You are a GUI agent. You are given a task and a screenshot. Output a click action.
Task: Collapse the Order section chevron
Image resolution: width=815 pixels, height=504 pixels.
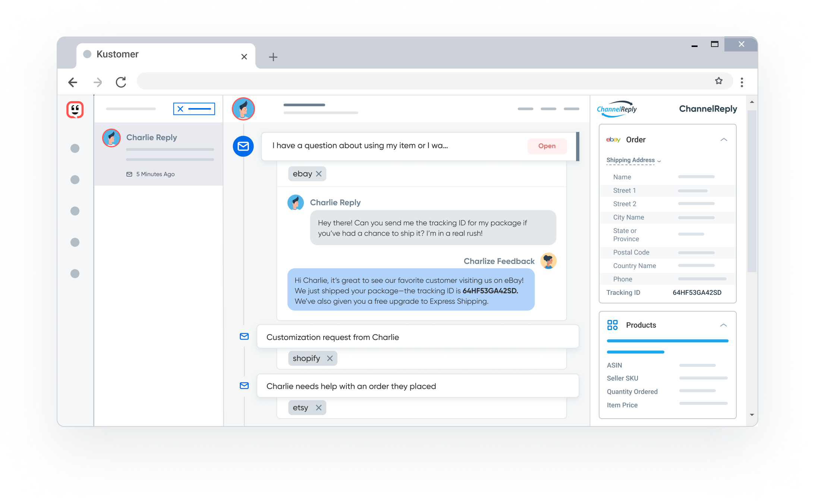724,139
